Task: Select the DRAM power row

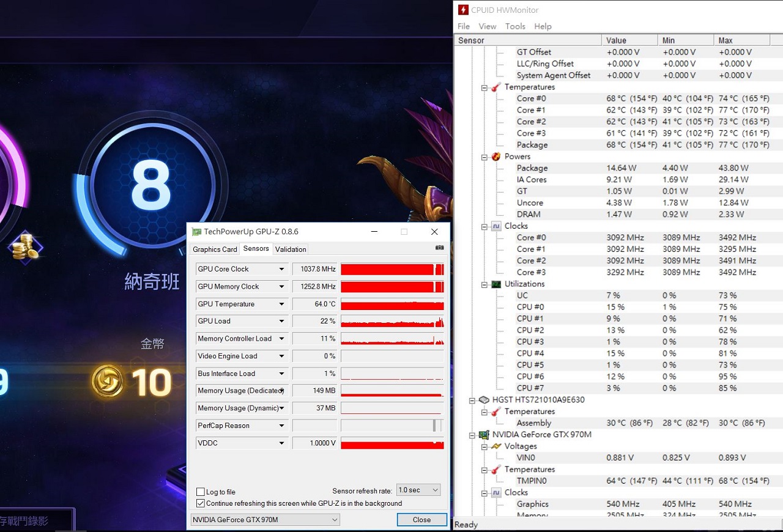Action: pyautogui.click(x=618, y=215)
